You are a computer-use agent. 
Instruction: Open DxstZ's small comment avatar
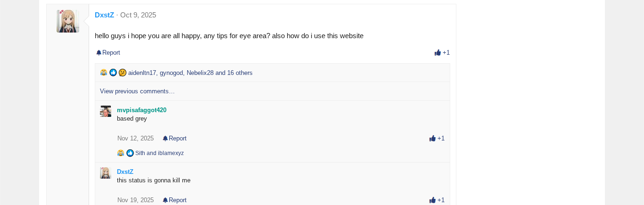(106, 173)
